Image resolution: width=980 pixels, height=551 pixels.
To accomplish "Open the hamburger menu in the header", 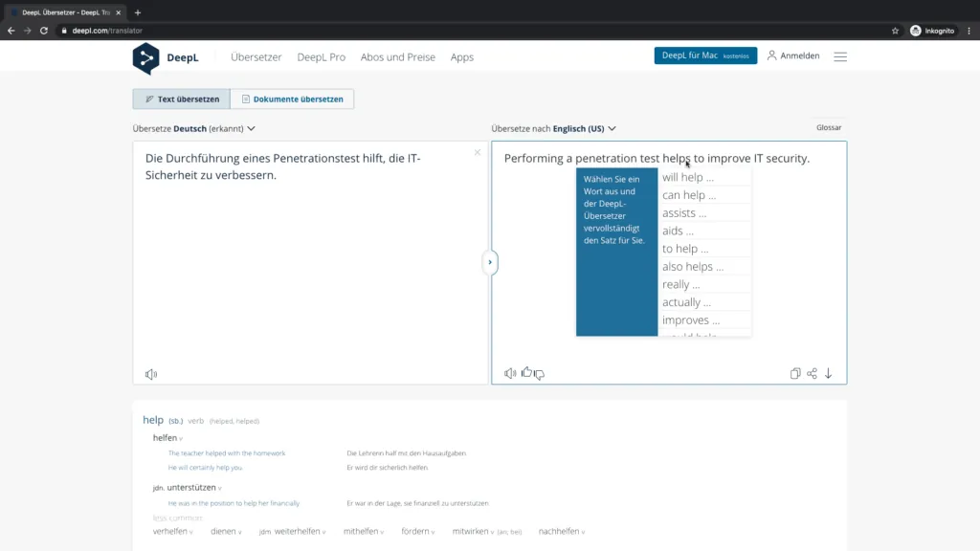I will (840, 56).
